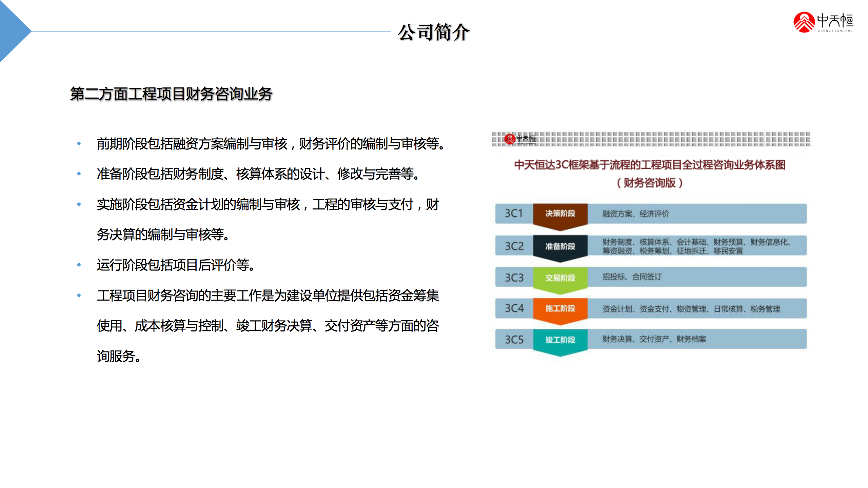Screen dimensions: 868x488
Task: Click the 3C2 label box
Action: [514, 246]
